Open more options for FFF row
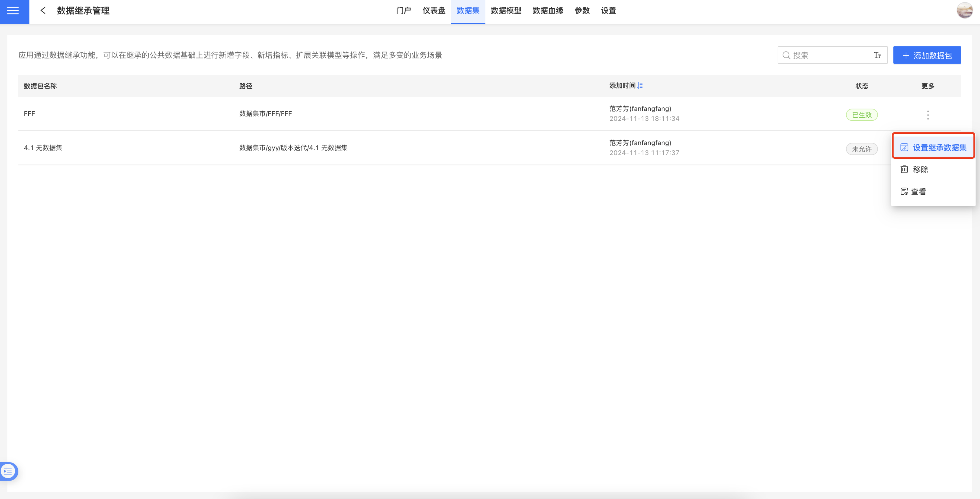The height and width of the screenshot is (499, 980). (928, 115)
